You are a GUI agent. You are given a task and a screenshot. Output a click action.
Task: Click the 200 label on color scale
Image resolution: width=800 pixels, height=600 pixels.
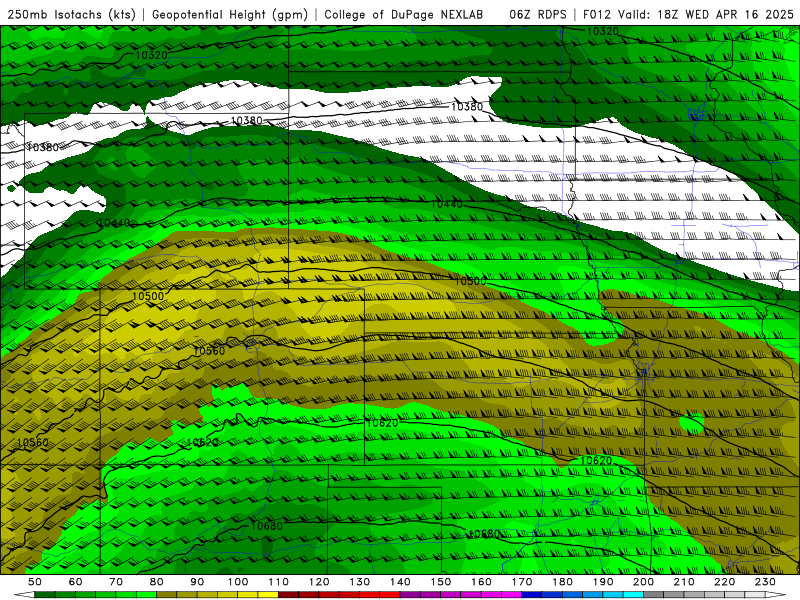[x=643, y=582]
